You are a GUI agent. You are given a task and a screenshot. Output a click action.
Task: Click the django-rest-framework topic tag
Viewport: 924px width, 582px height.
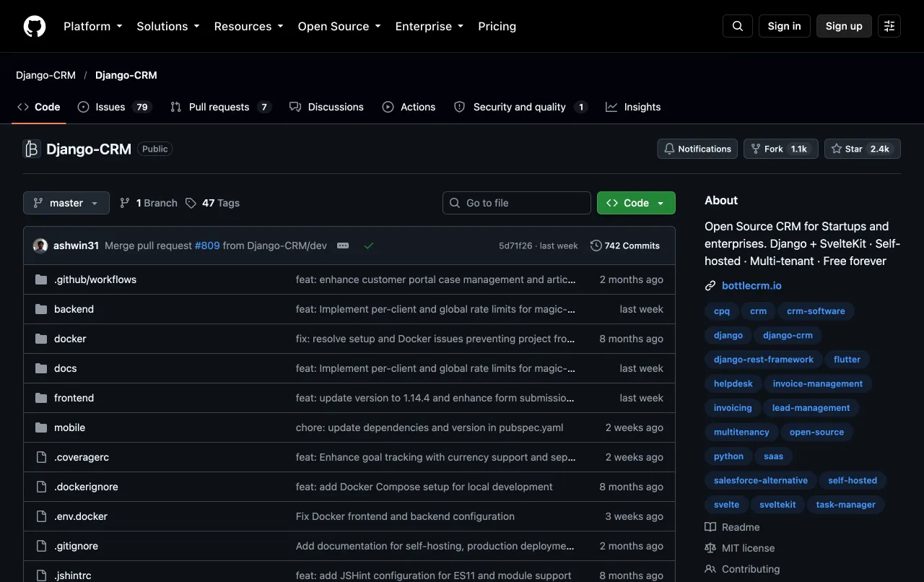pyautogui.click(x=764, y=360)
